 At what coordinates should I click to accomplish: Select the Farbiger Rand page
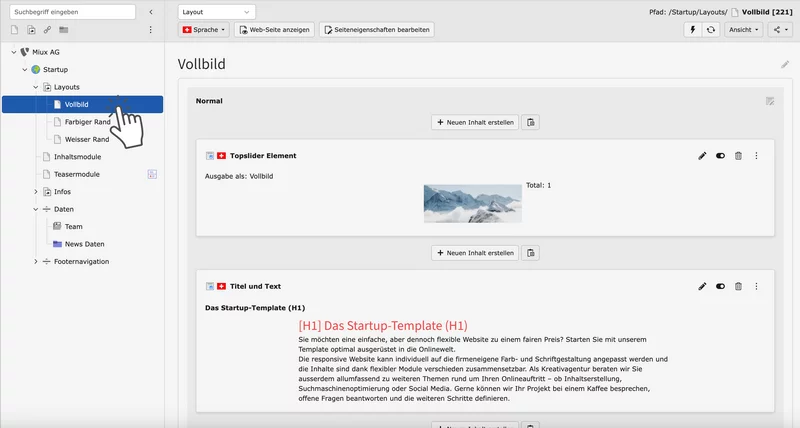pos(87,122)
